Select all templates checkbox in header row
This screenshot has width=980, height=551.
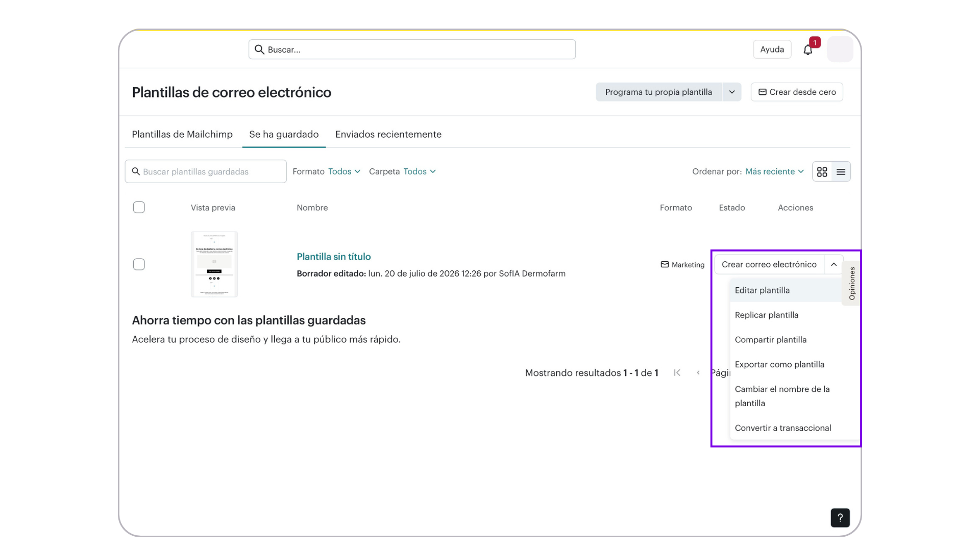click(x=139, y=207)
